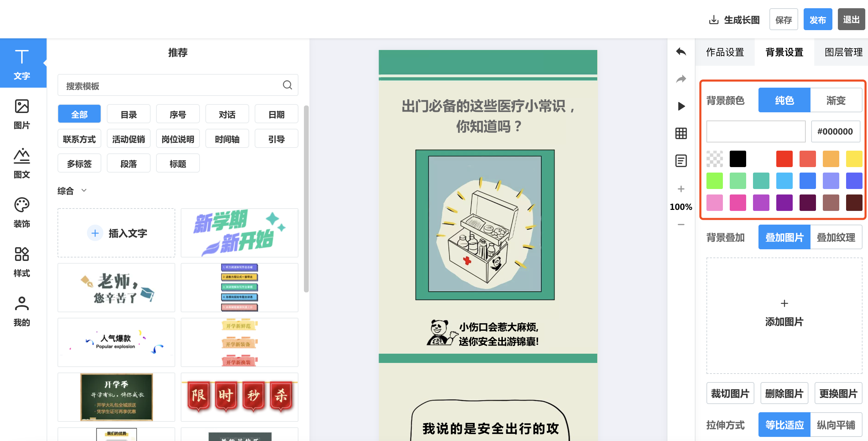Pick the hot pink color swatch
The height and width of the screenshot is (441, 868).
pyautogui.click(x=738, y=202)
